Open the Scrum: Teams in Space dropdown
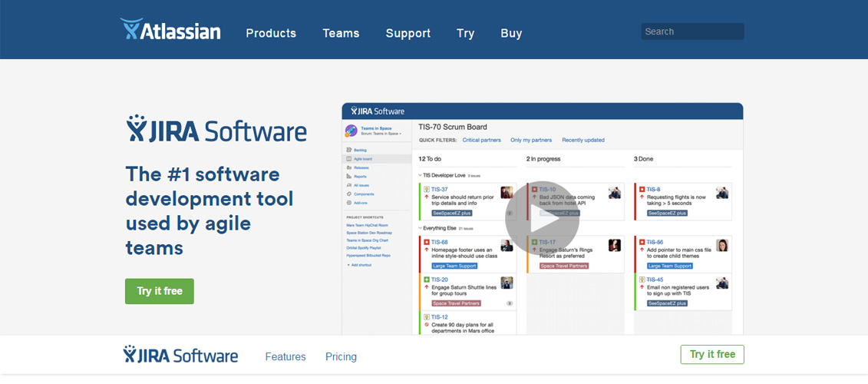 point(381,134)
